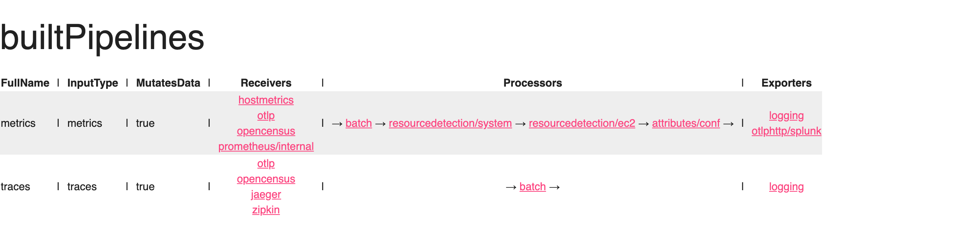Open opencensus receiver in metrics row

point(266,131)
